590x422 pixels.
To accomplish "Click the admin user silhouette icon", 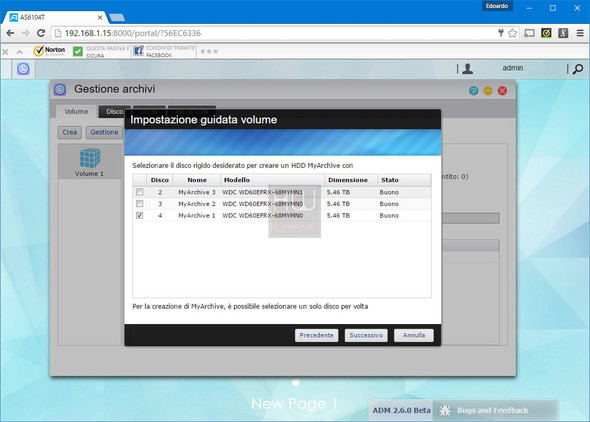I will [x=467, y=68].
